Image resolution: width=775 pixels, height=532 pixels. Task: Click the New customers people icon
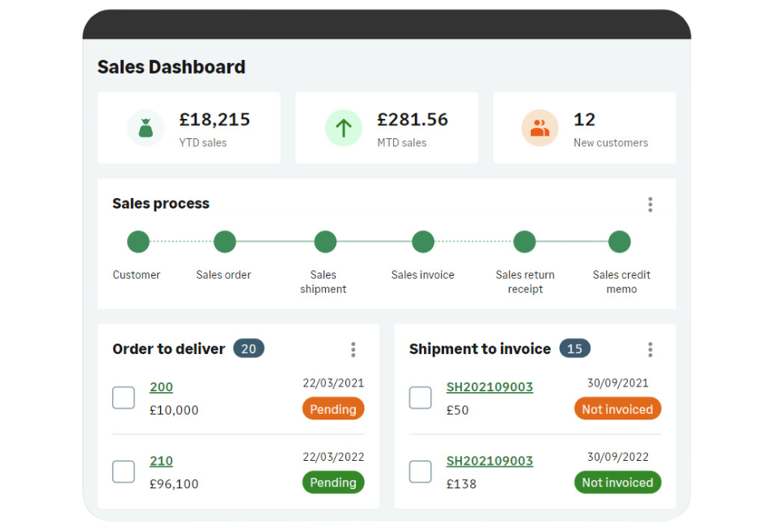point(540,128)
